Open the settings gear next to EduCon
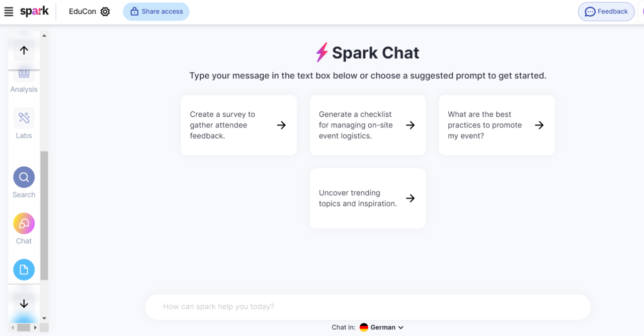This screenshot has width=644, height=336. (105, 11)
